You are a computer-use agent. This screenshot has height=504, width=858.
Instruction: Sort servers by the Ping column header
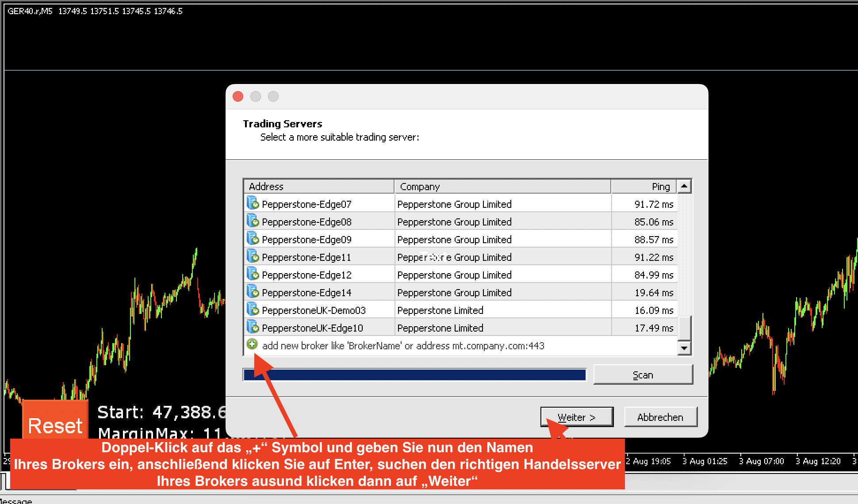click(x=644, y=187)
